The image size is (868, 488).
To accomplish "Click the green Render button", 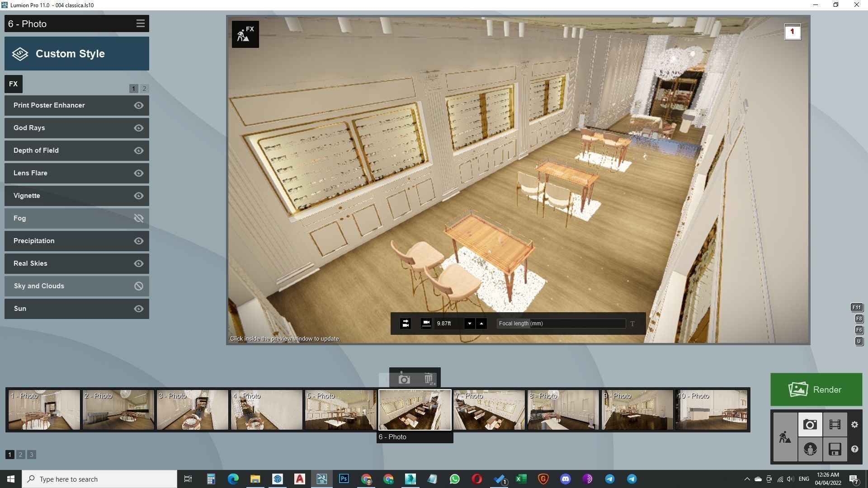I will [x=816, y=389].
